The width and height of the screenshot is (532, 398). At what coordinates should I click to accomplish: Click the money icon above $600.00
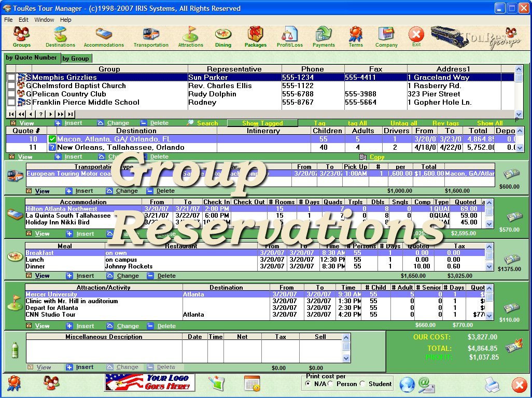[511, 174]
